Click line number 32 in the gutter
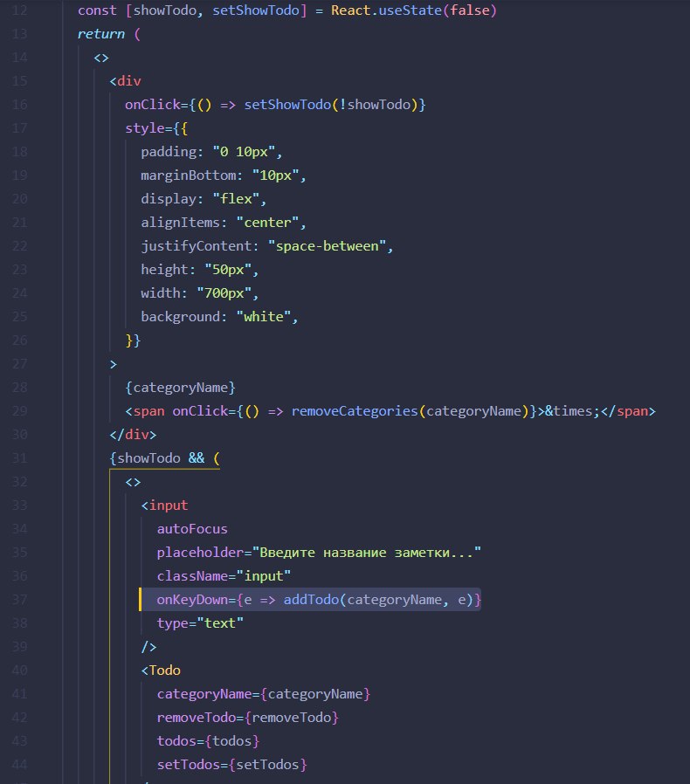 pyautogui.click(x=19, y=482)
